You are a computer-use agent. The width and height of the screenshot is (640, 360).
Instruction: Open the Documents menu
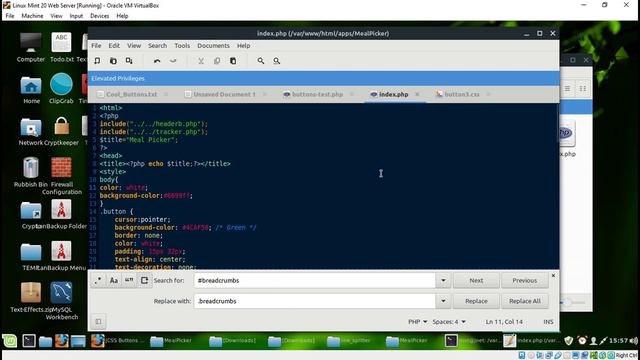(x=213, y=45)
